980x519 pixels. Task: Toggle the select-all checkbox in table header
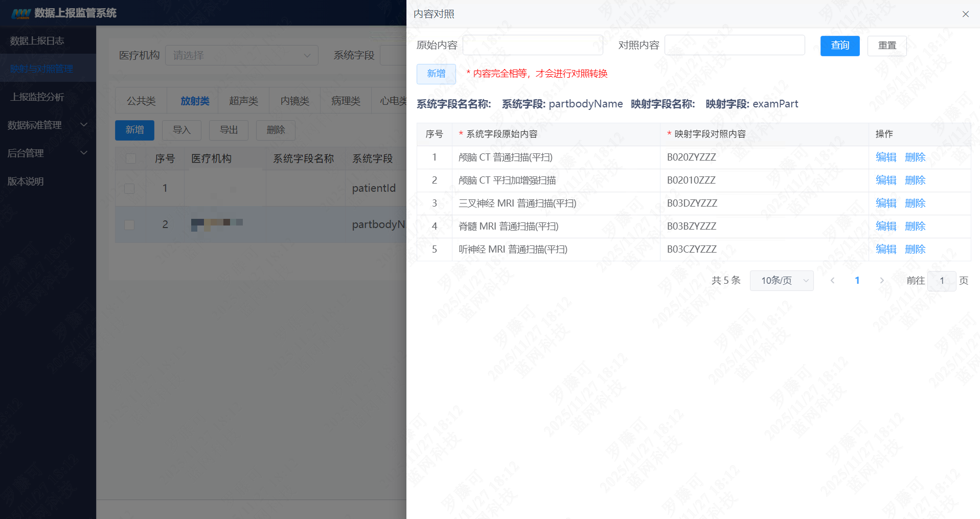point(131,159)
